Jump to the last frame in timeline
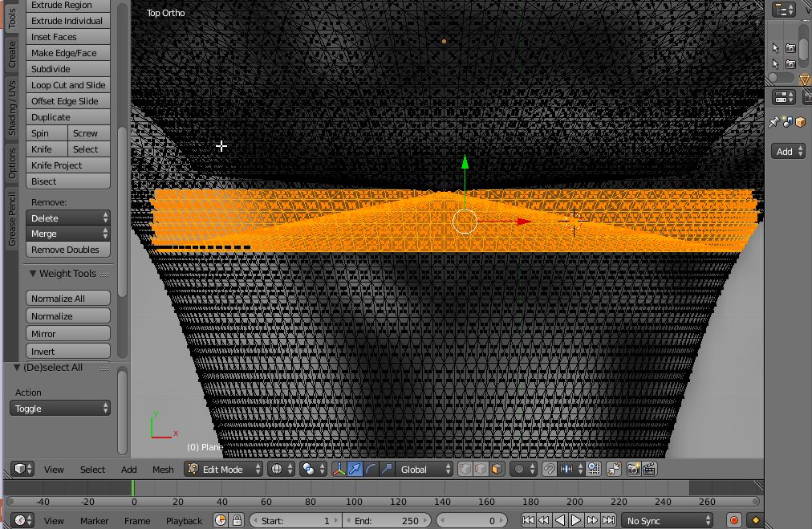This screenshot has width=812, height=529. (x=609, y=519)
